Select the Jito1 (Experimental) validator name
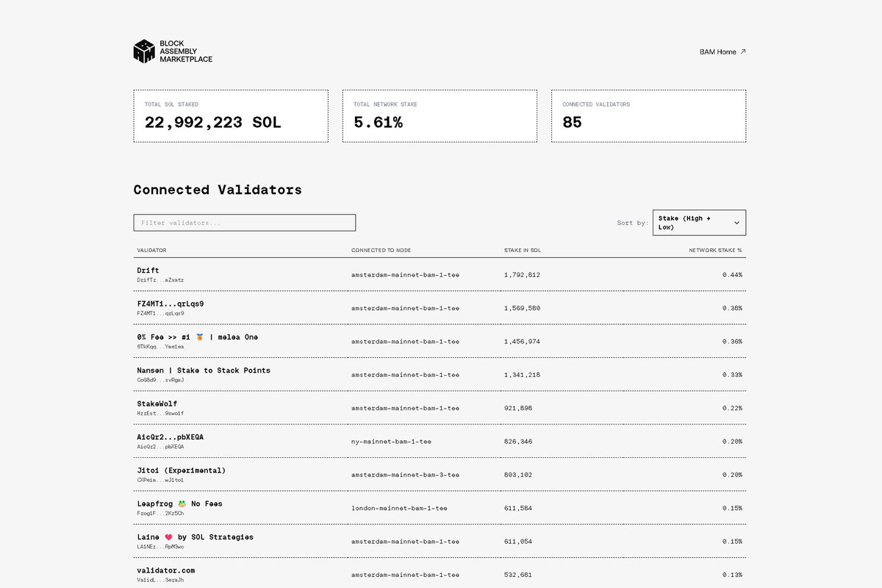This screenshot has height=588, width=882. (x=182, y=470)
